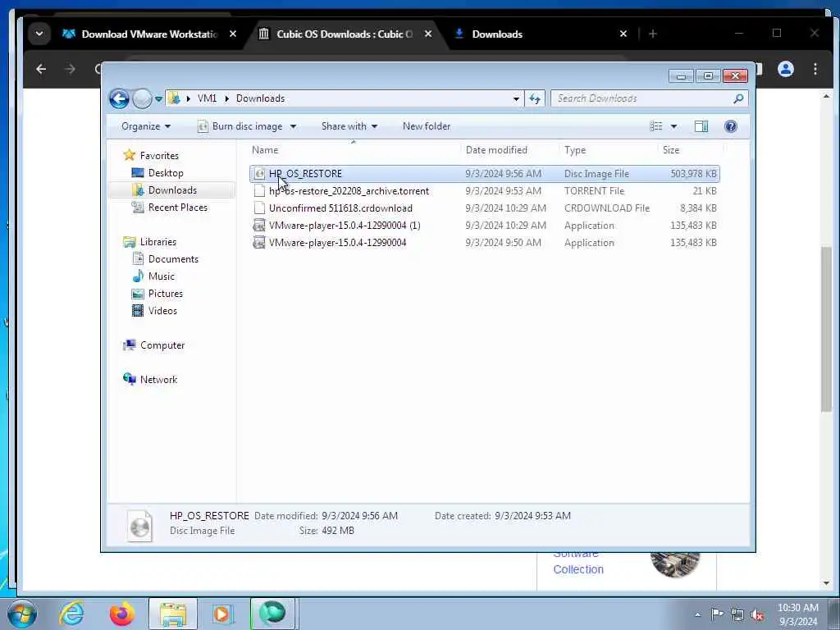This screenshot has width=840, height=630.
Task: Open Favorites in navigation pane
Action: point(159,155)
